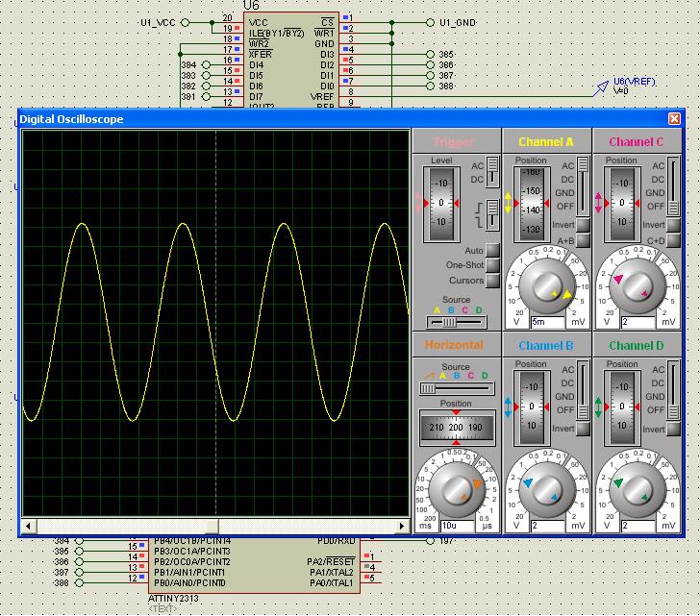Click the Channel C Position thumbwheel
The image size is (700, 616).
622,204
